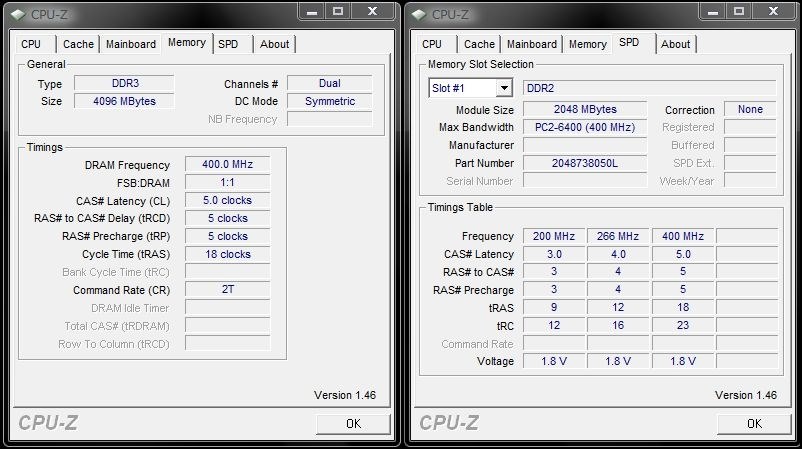Viewport: 802px width, 449px height.
Task: Select Memory tab in left CPU-Z window
Action: coord(187,42)
